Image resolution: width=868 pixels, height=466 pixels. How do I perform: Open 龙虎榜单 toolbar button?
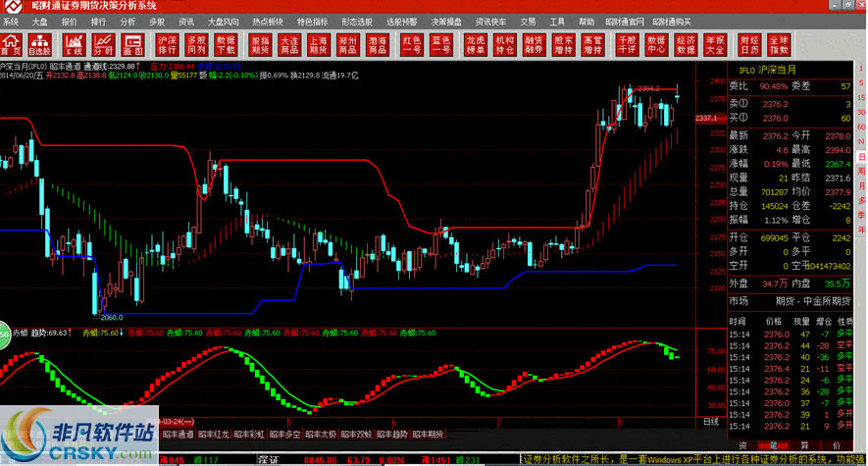pos(475,45)
